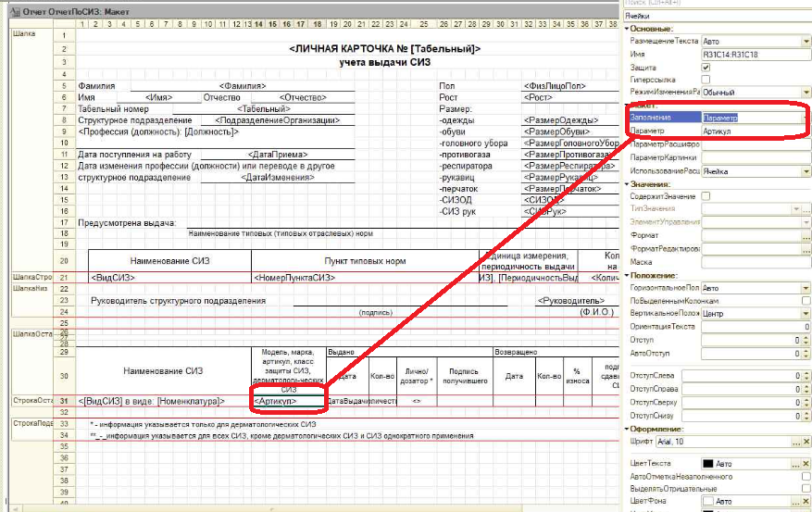The image size is (812, 512).
Task: Click the Имя field R31C14:R31C18
Action: tap(756, 55)
